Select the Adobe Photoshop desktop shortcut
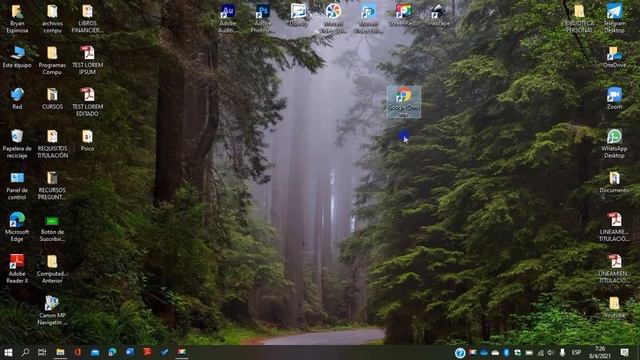Screen dimensions: 640x360 [262, 18]
